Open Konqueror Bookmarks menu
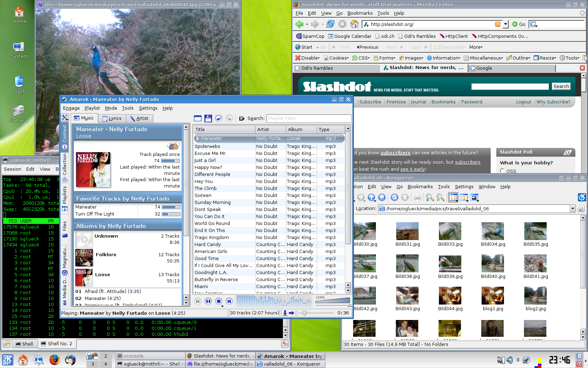588x368 pixels. [x=420, y=186]
